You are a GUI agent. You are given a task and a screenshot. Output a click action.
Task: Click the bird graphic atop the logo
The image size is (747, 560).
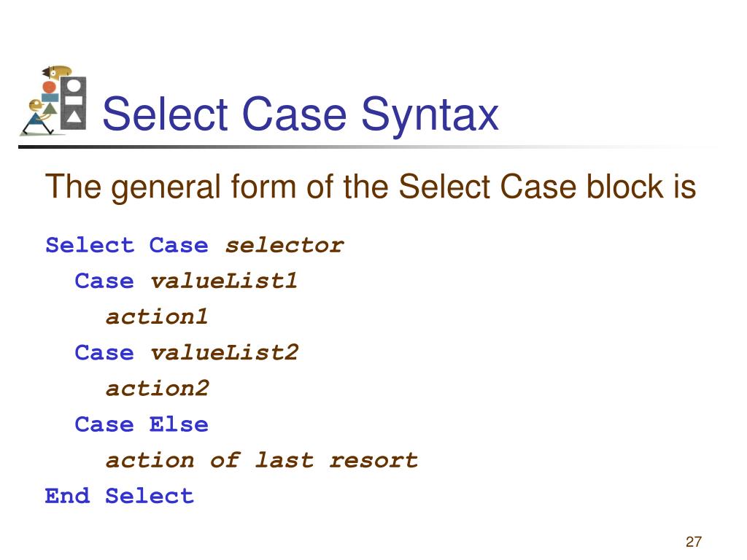click(57, 72)
